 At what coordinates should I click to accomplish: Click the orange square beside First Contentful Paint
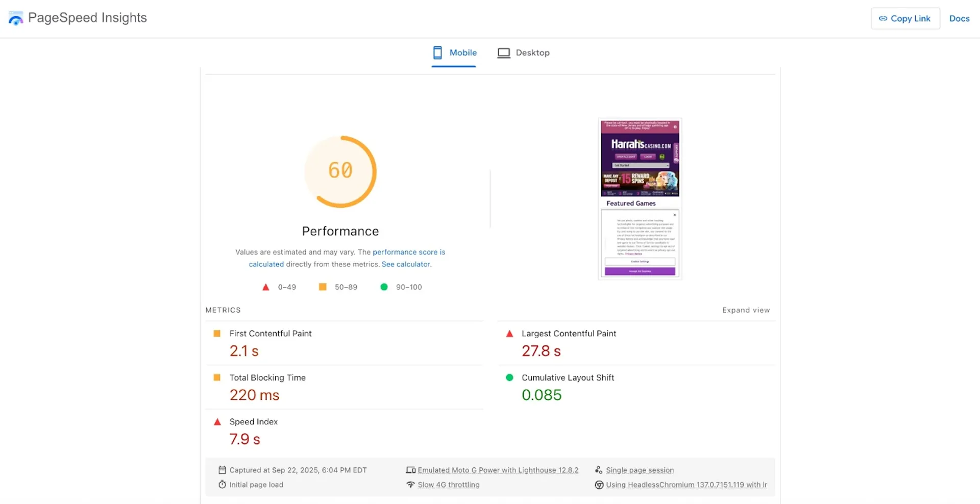[x=217, y=334]
